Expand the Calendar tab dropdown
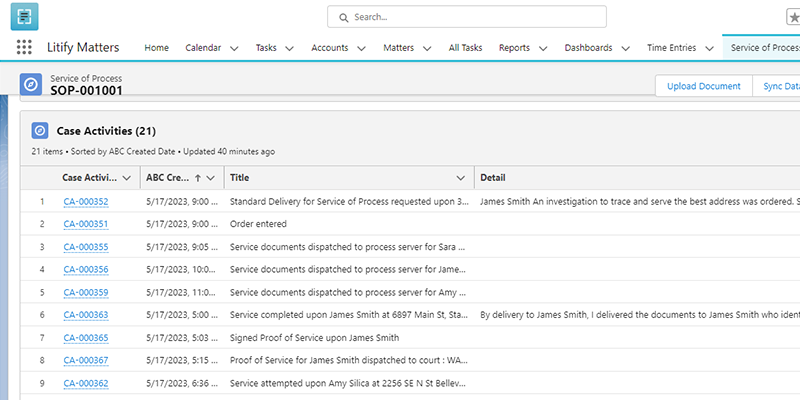 pos(234,48)
